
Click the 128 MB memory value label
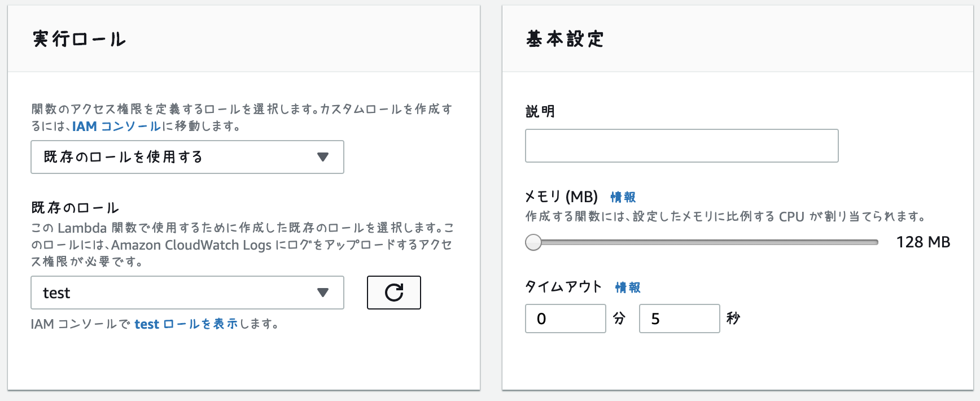click(924, 242)
